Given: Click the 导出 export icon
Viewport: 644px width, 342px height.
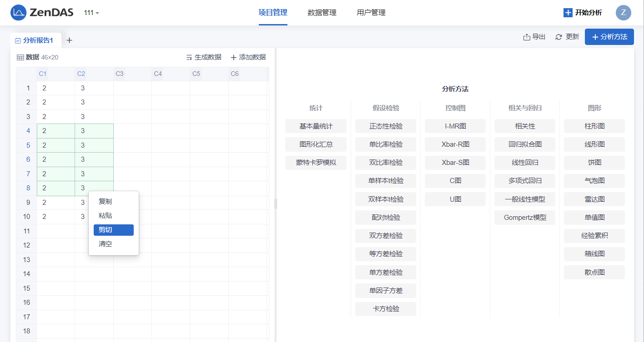Looking at the screenshot, I should 527,37.
